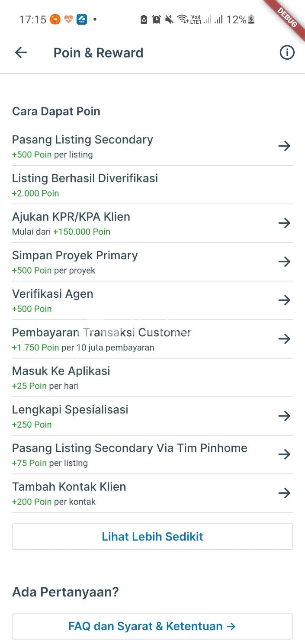Select Listing Berhasil Diverifikasi item
Image resolution: width=305 pixels, height=644 pixels.
point(85,184)
